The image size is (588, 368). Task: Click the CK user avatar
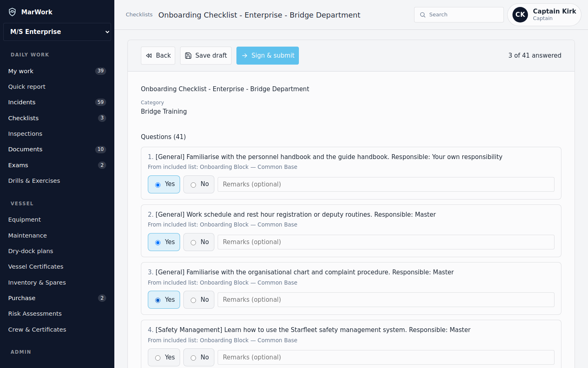(x=520, y=15)
